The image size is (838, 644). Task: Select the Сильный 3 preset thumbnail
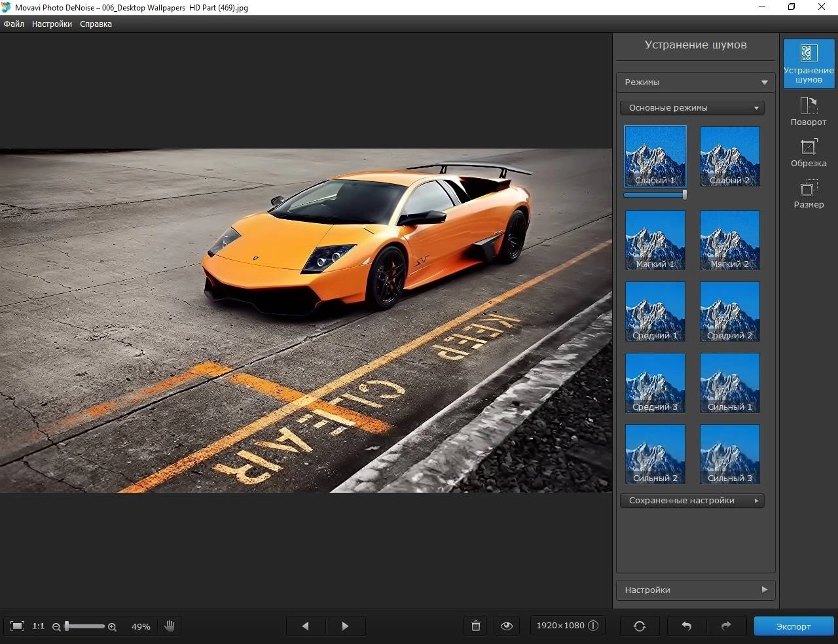730,454
